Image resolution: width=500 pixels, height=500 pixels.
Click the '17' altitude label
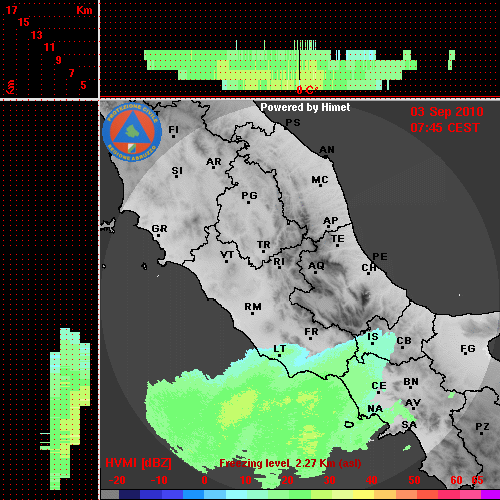pyautogui.click(x=11, y=10)
